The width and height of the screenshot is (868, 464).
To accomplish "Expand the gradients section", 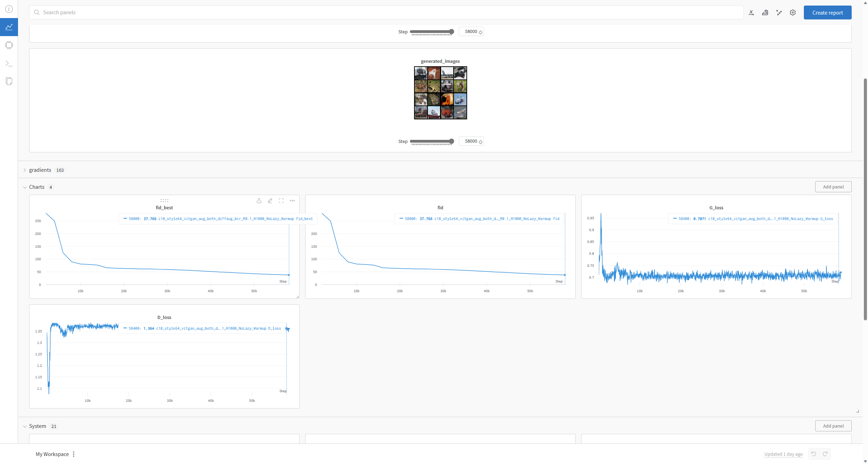I will (25, 170).
